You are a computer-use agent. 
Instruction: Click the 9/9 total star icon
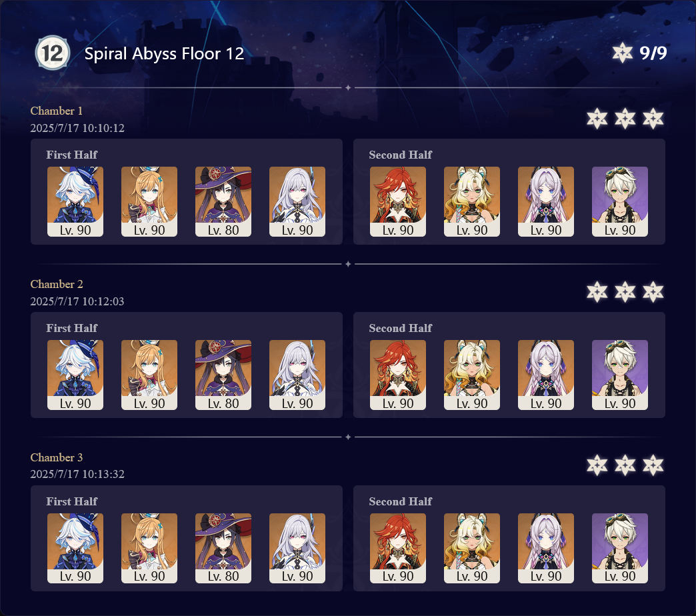[x=622, y=53]
